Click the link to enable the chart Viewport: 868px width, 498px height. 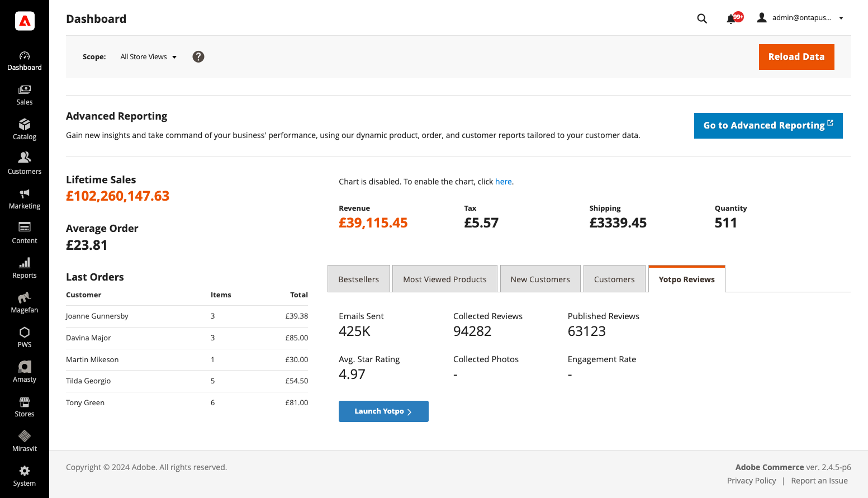point(503,181)
